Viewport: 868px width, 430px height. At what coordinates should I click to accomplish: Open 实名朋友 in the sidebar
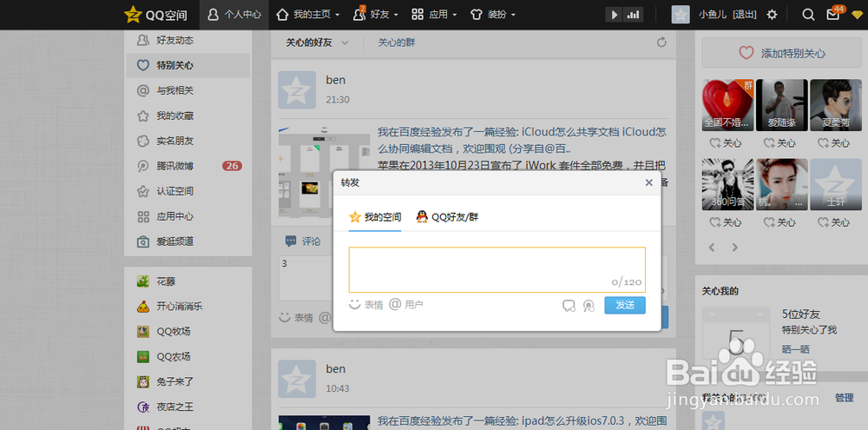click(188, 141)
